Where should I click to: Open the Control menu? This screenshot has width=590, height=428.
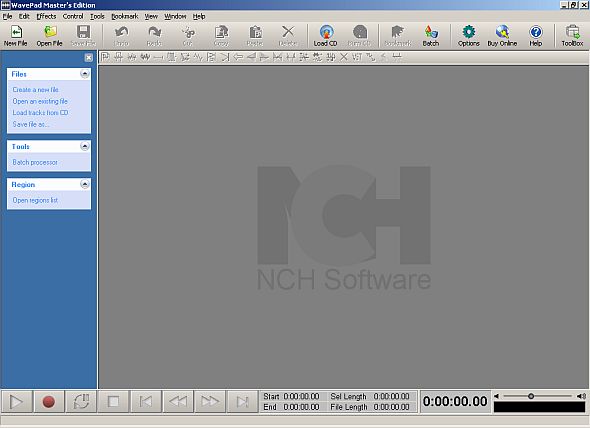coord(73,16)
